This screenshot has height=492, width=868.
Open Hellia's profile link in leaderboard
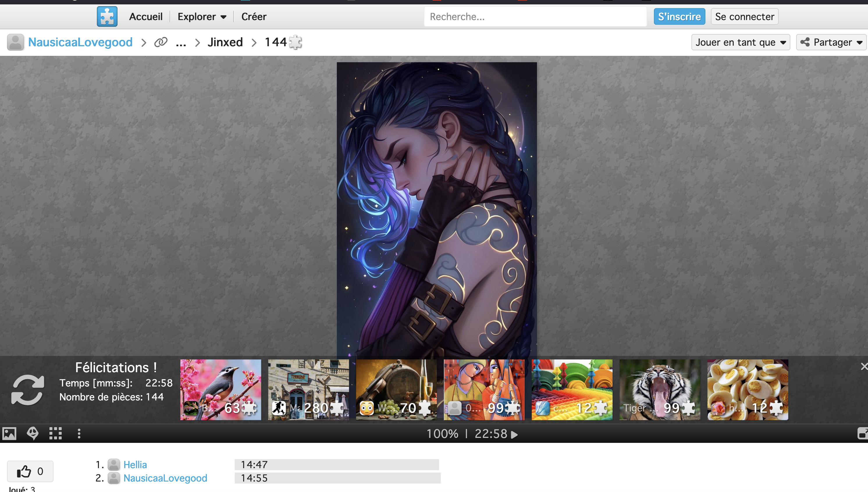coord(135,465)
